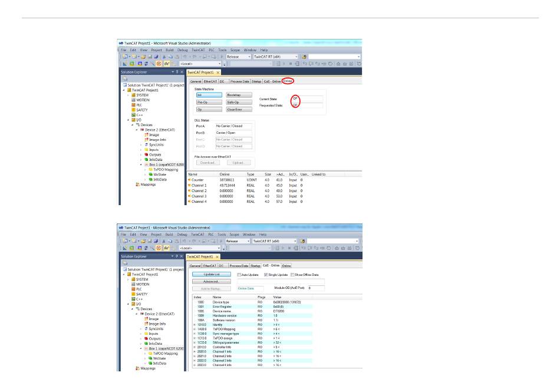Click Activate Configuration icon in the Online-tab window
This screenshot has width=560, height=392.
click(124, 64)
